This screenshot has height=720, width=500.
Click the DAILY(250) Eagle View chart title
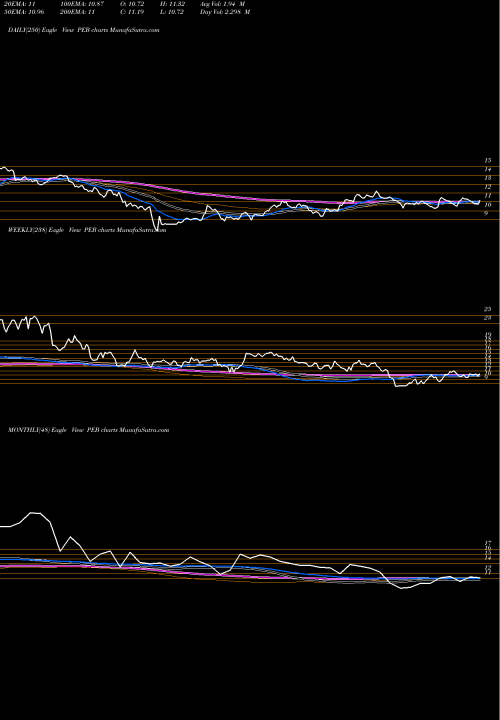(84, 30)
